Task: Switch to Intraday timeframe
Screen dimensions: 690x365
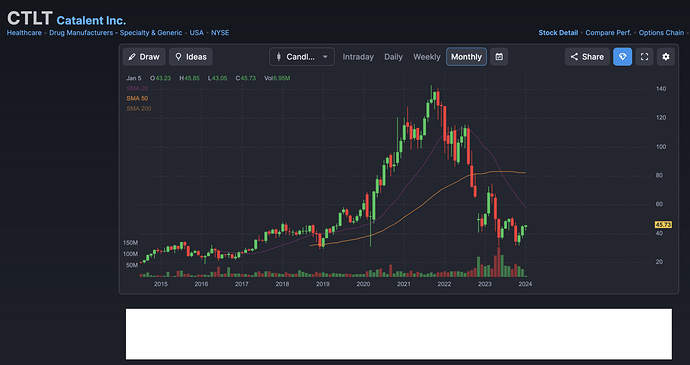Action: [358, 57]
